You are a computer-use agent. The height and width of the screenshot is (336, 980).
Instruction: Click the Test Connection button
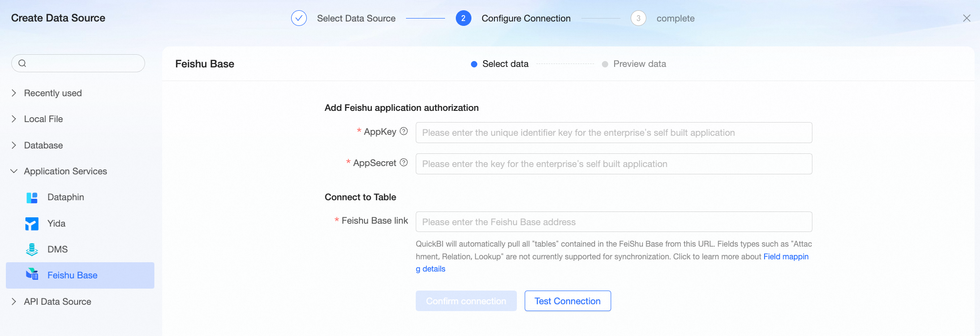(x=568, y=301)
